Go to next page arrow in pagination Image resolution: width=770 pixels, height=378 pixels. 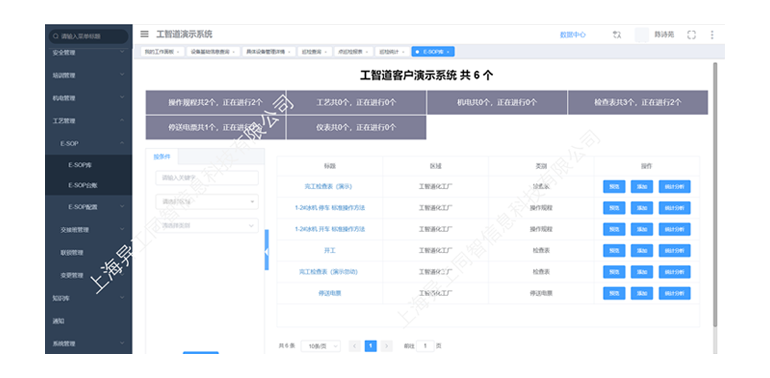coord(387,346)
